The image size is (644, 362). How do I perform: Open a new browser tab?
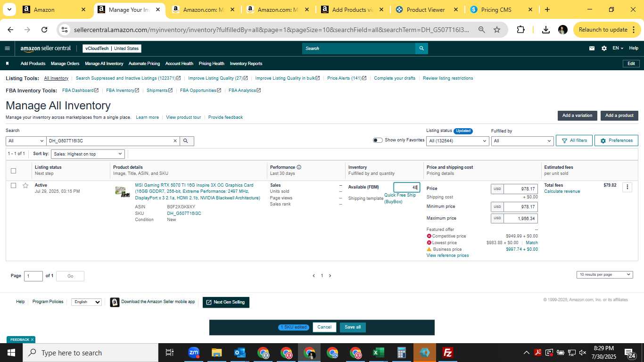547,9
